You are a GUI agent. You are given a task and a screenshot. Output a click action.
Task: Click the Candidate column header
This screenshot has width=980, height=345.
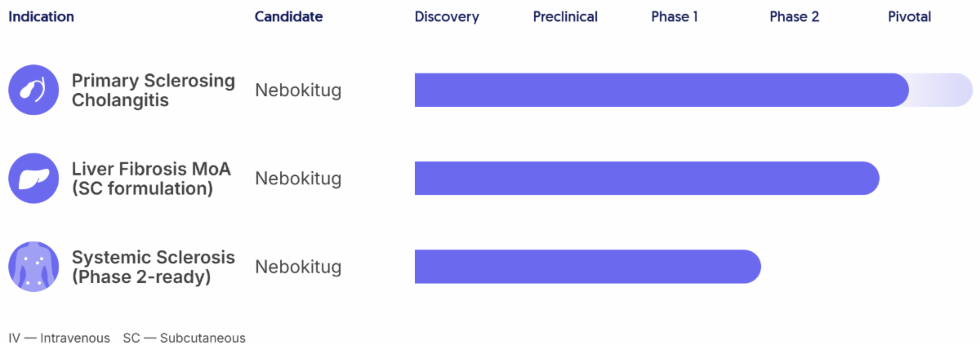(288, 17)
